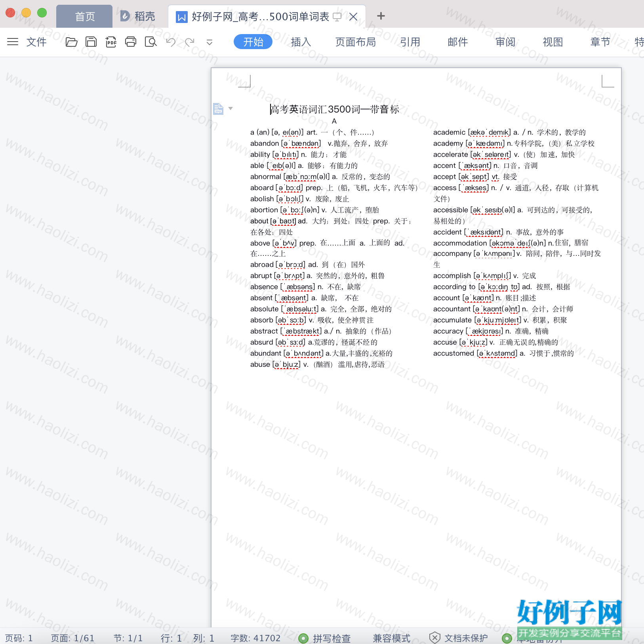Switch to the 邮件 tab
The height and width of the screenshot is (644, 644).
pos(458,42)
